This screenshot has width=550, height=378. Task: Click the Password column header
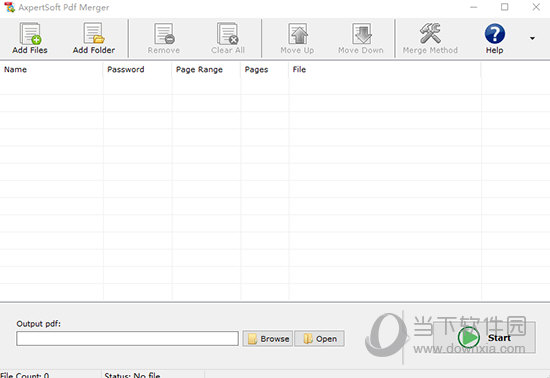(x=138, y=69)
